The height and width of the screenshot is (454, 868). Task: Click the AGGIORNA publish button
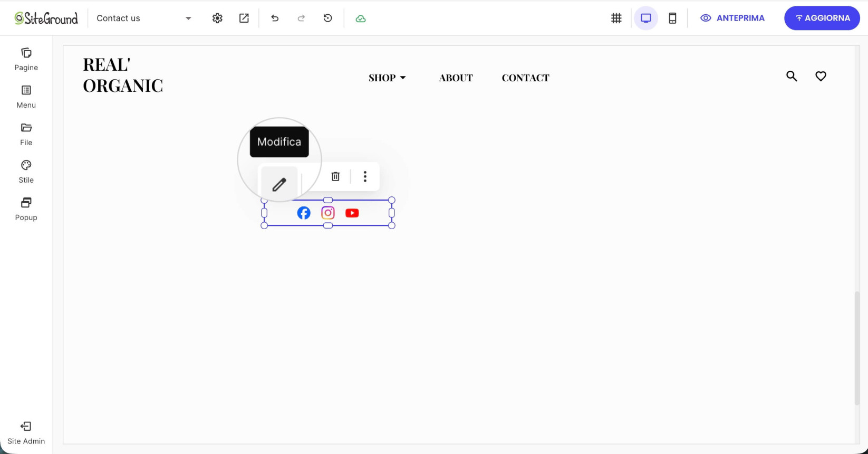point(822,18)
